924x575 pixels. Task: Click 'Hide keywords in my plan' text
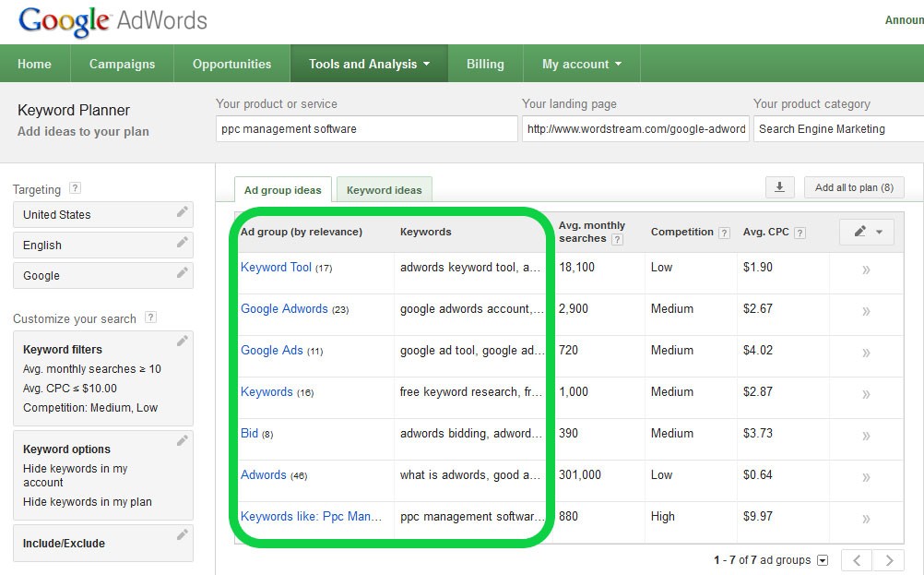click(88, 502)
